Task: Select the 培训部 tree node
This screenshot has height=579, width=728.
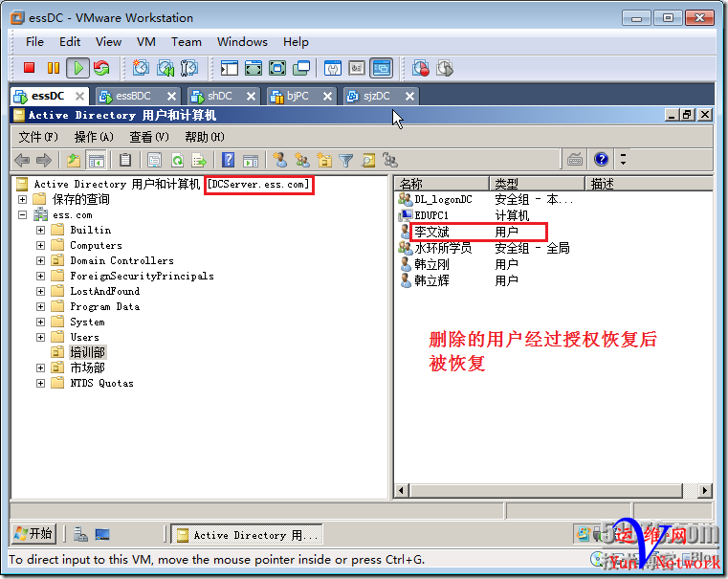Action: 88,352
